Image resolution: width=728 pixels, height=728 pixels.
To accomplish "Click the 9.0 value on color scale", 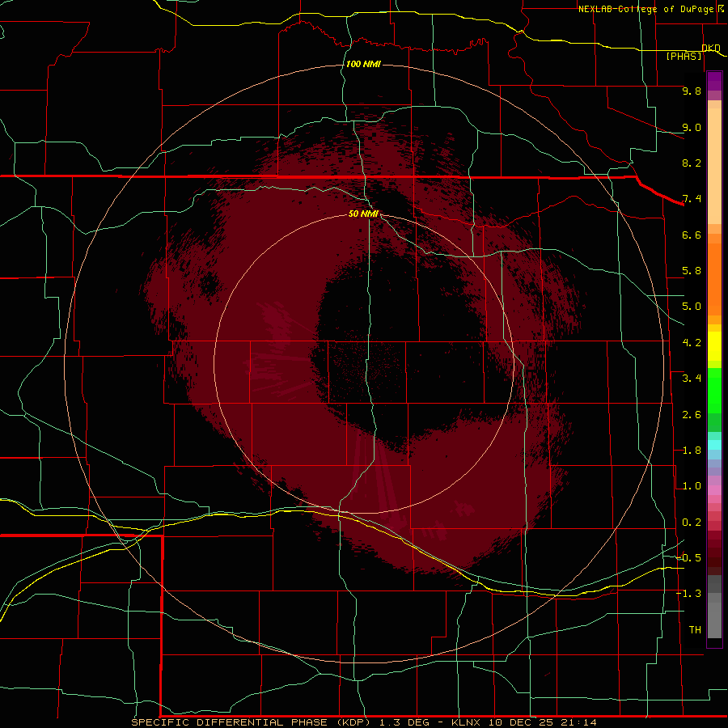I will (692, 127).
